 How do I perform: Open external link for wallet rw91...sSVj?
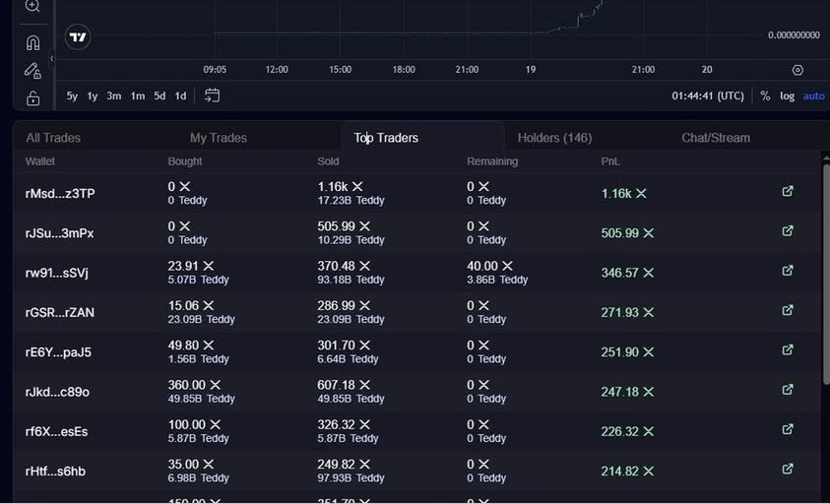point(788,271)
